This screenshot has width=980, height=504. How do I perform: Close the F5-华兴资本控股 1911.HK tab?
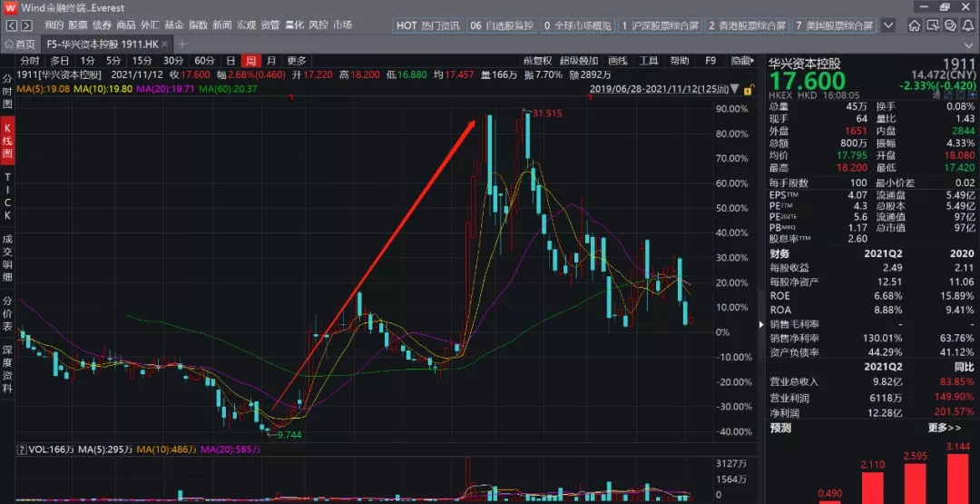[x=164, y=44]
